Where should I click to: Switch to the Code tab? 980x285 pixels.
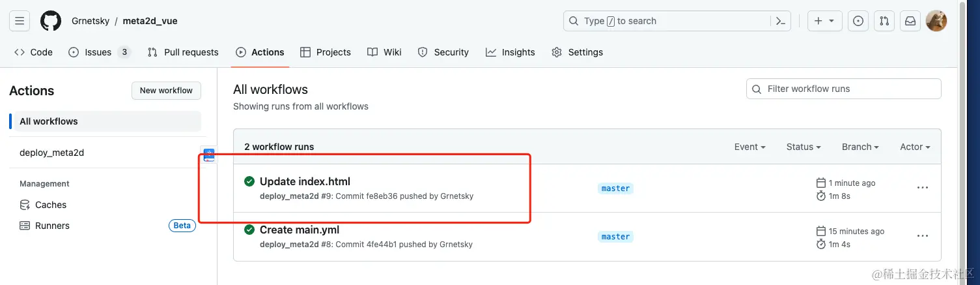(34, 52)
